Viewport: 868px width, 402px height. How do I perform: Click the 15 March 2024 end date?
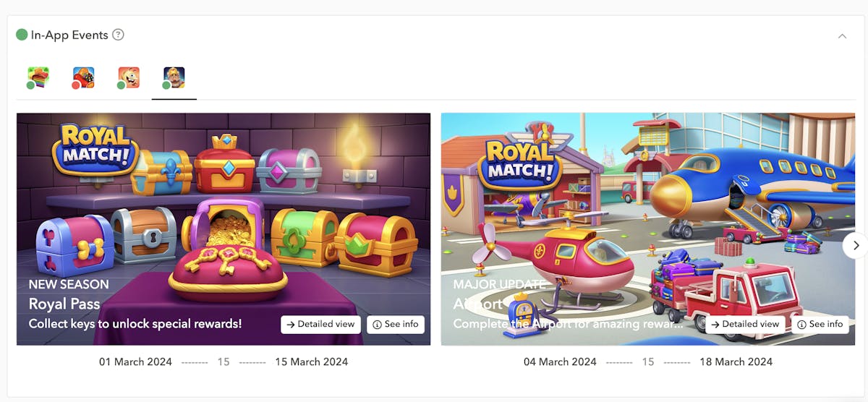[x=312, y=362]
